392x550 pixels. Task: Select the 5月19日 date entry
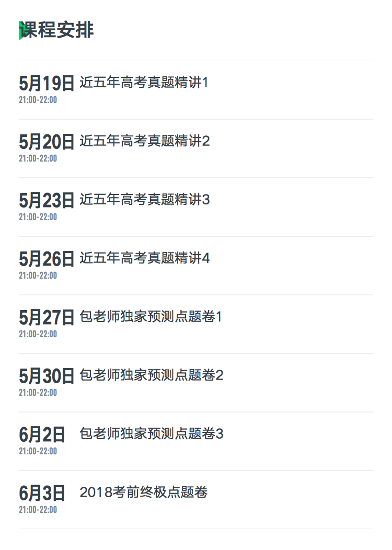[x=47, y=84]
